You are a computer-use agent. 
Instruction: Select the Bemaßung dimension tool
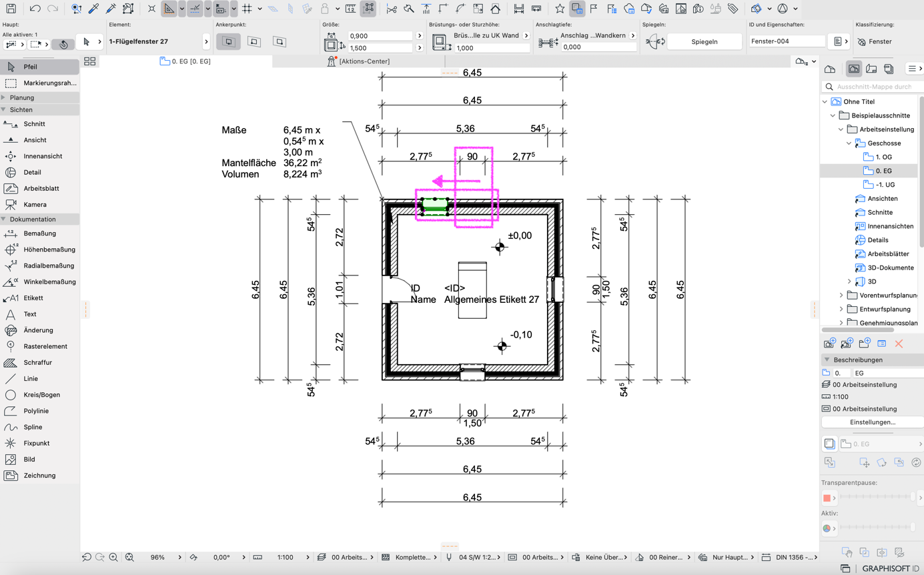tap(39, 233)
